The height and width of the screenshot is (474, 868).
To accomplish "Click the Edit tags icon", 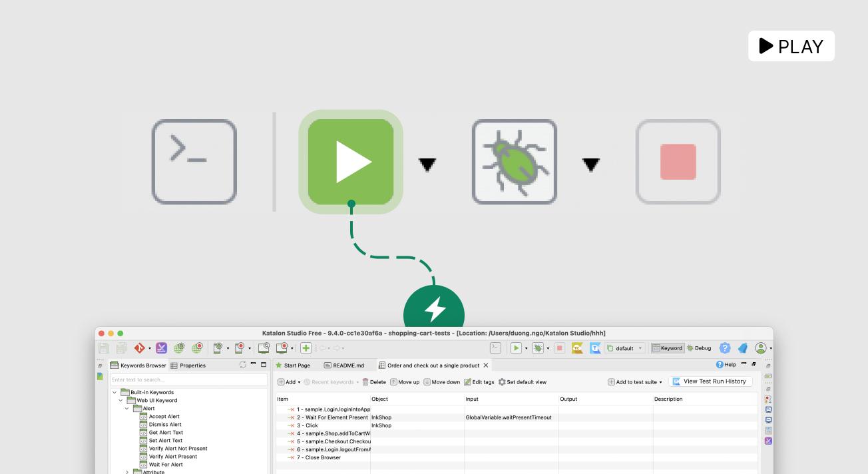I will click(468, 381).
